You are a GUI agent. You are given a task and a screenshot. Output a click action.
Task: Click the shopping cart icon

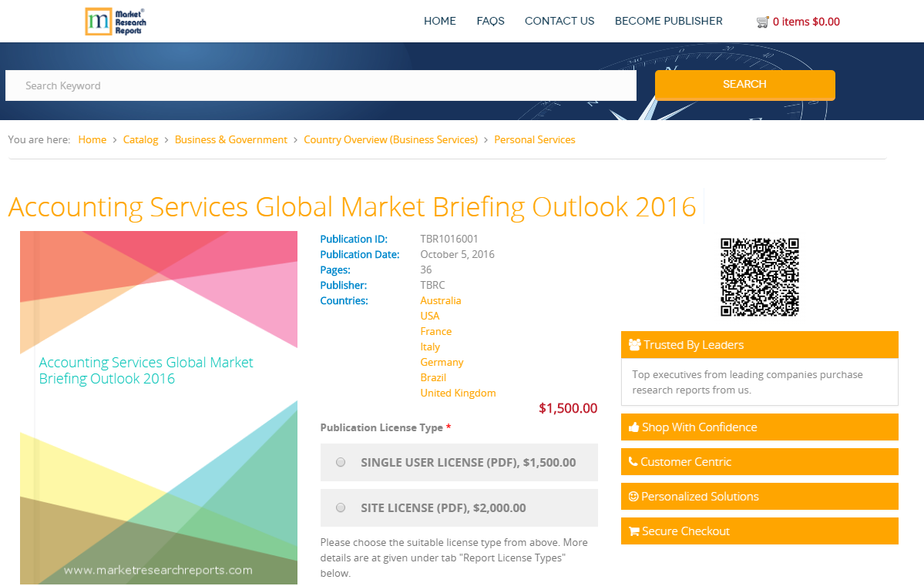[x=762, y=22]
